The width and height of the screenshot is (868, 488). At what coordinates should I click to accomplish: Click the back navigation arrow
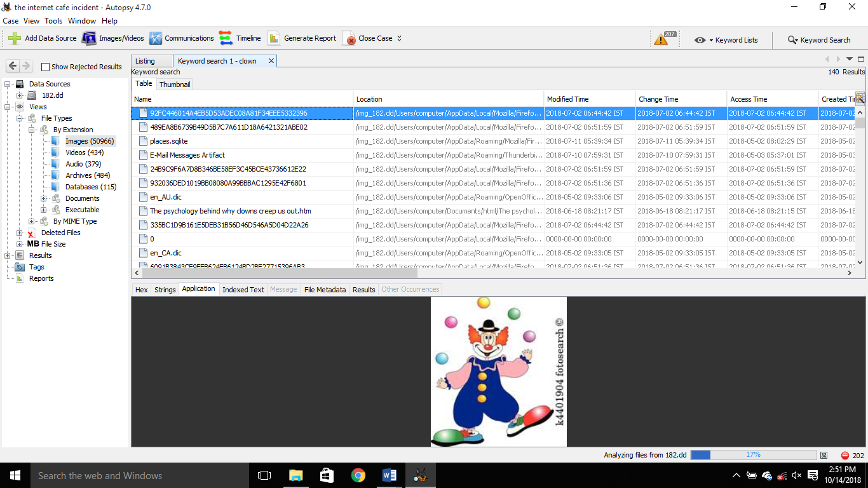pos(13,66)
